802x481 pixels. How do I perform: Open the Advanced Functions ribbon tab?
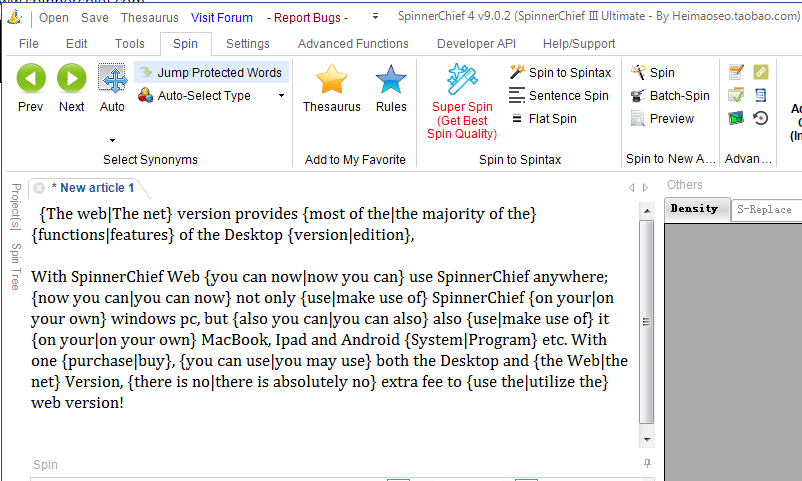pos(353,44)
